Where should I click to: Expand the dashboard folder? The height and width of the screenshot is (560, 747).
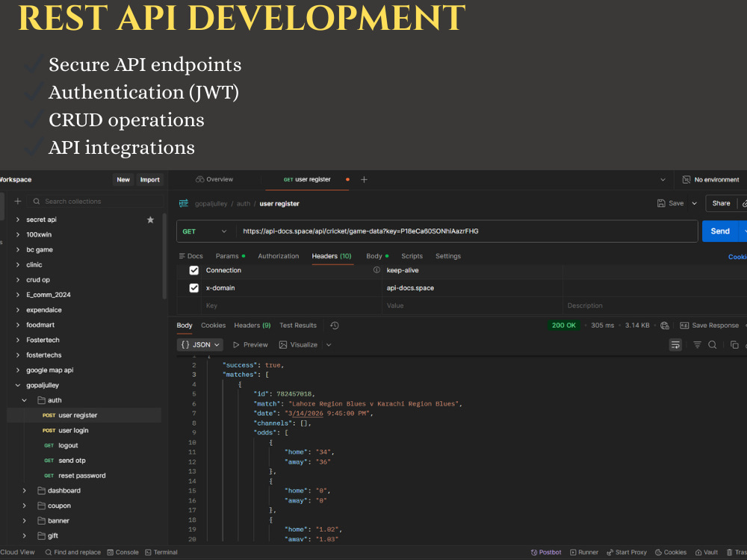[x=25, y=491]
